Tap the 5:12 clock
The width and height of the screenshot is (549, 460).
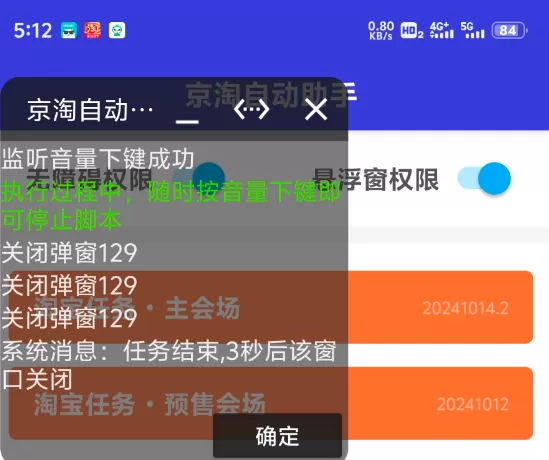coord(33,30)
